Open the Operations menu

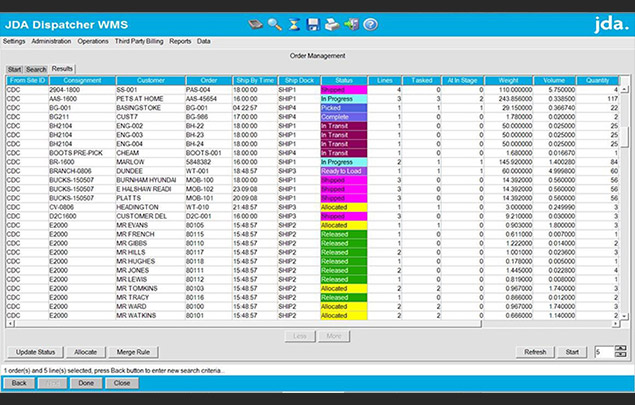[93, 41]
